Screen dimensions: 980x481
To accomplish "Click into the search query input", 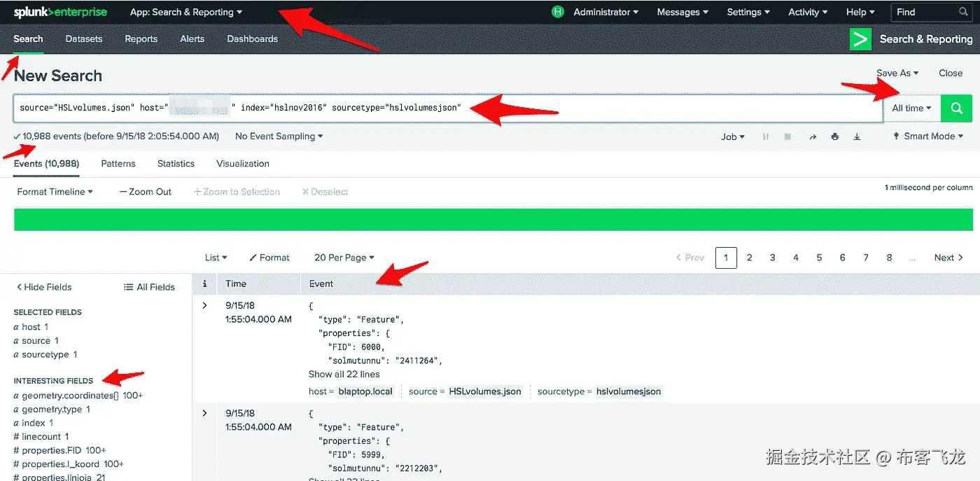I will coord(448,109).
